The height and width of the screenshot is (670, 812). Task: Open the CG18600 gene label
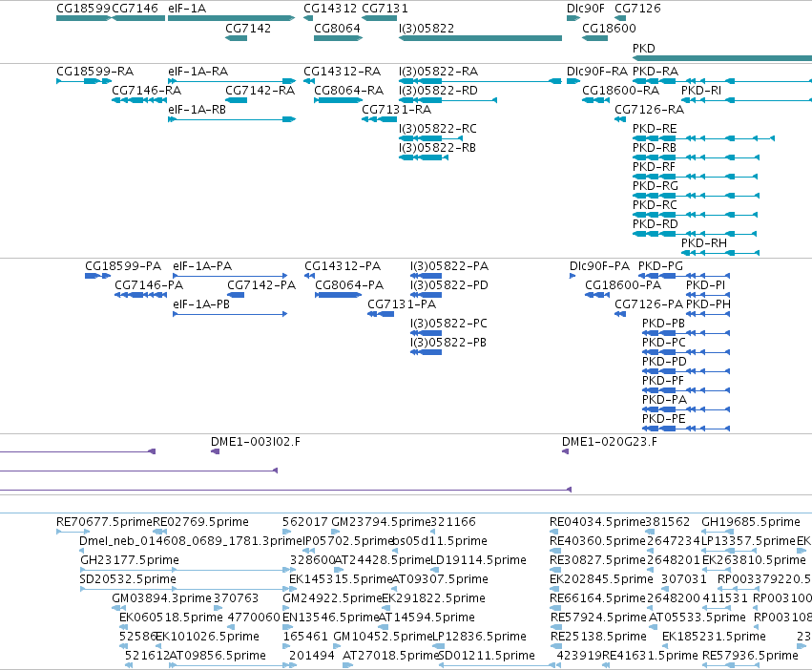click(x=609, y=28)
